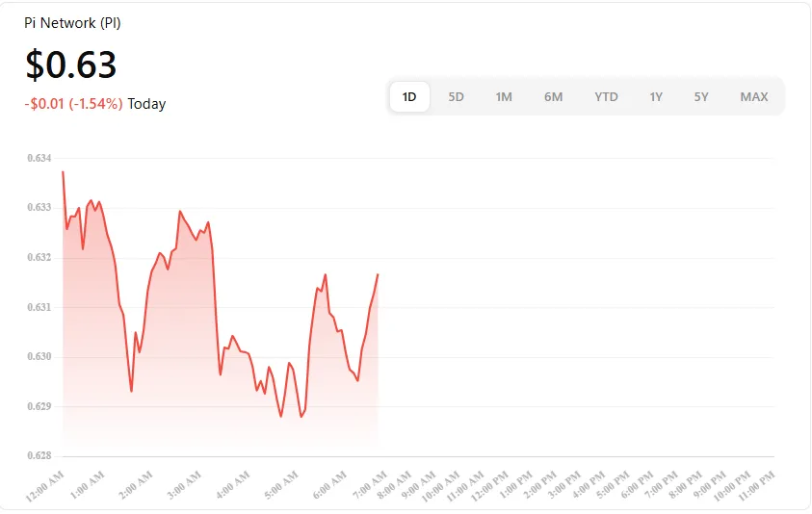Switch to the 6M range tab

click(x=553, y=97)
